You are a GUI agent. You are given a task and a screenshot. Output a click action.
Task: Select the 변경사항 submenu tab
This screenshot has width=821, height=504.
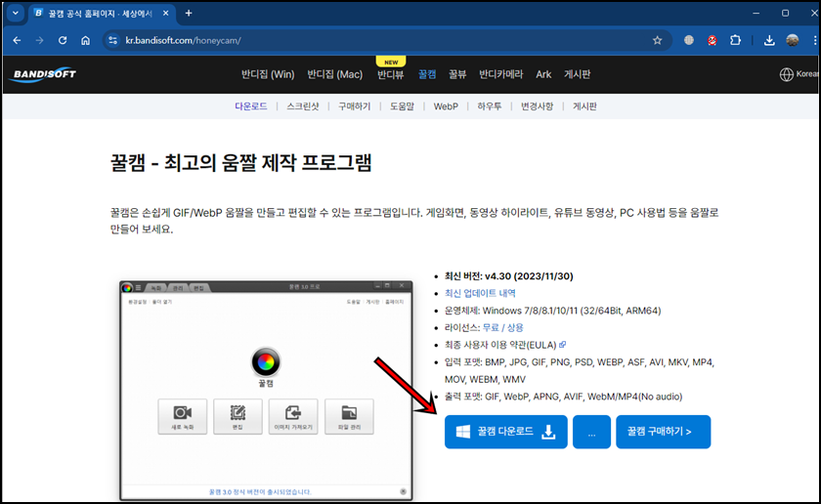click(537, 106)
